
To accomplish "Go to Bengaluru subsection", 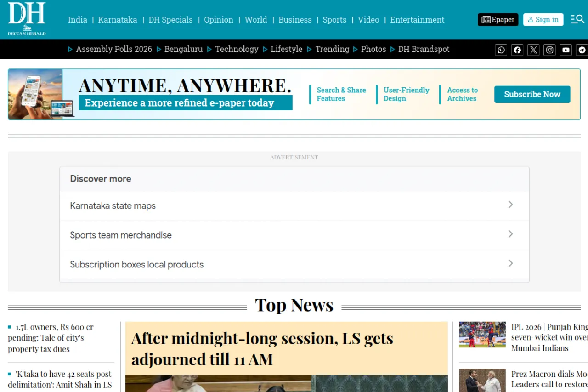I will pyautogui.click(x=183, y=49).
